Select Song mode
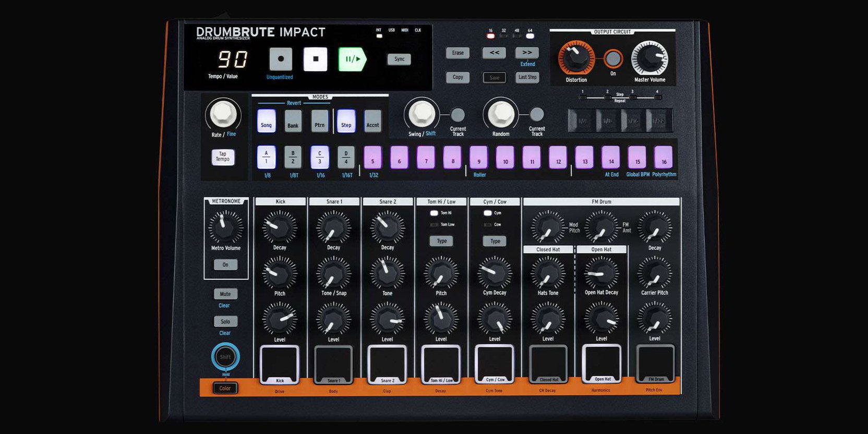This screenshot has height=434, width=868. pos(266,121)
